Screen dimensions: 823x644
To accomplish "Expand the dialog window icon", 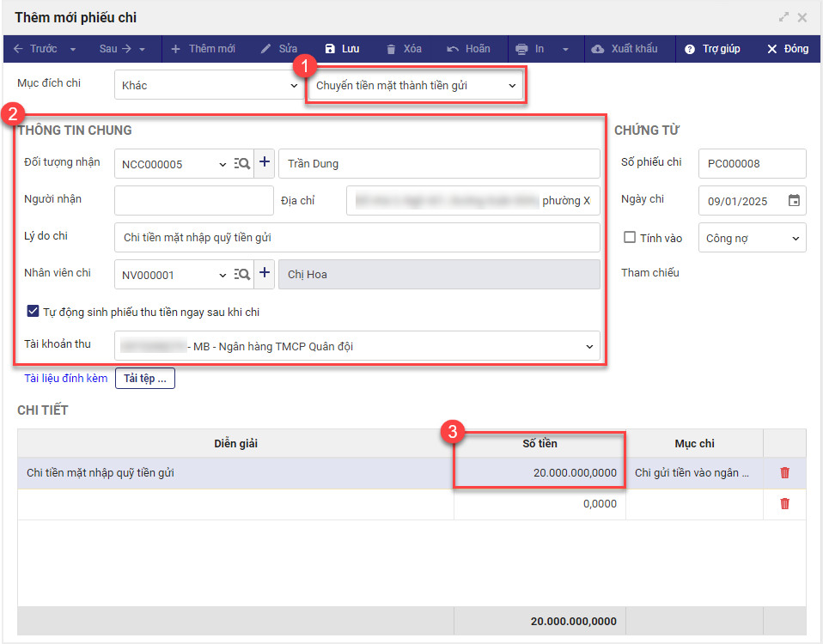I will click(x=783, y=17).
